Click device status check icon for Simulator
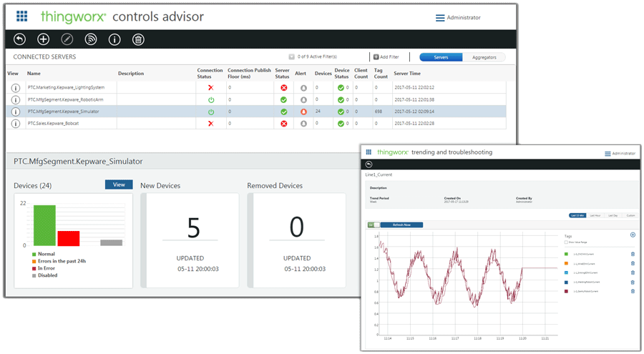 coord(341,112)
